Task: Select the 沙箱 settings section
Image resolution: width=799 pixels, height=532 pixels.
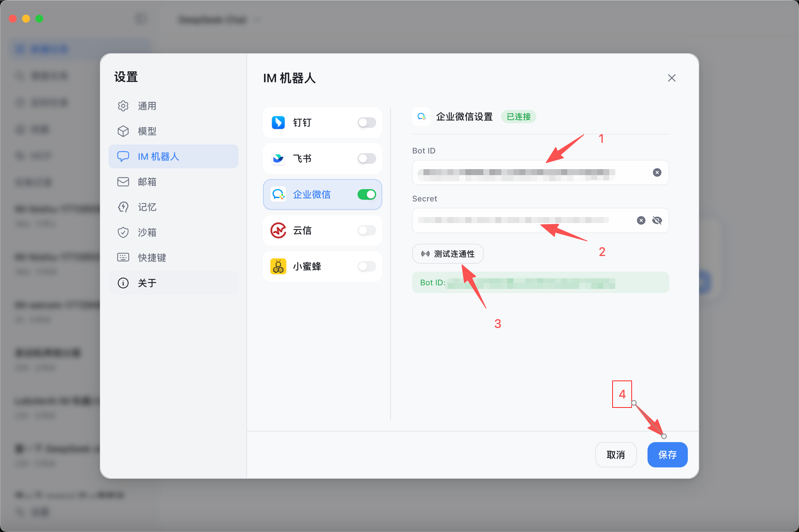Action: tap(146, 232)
